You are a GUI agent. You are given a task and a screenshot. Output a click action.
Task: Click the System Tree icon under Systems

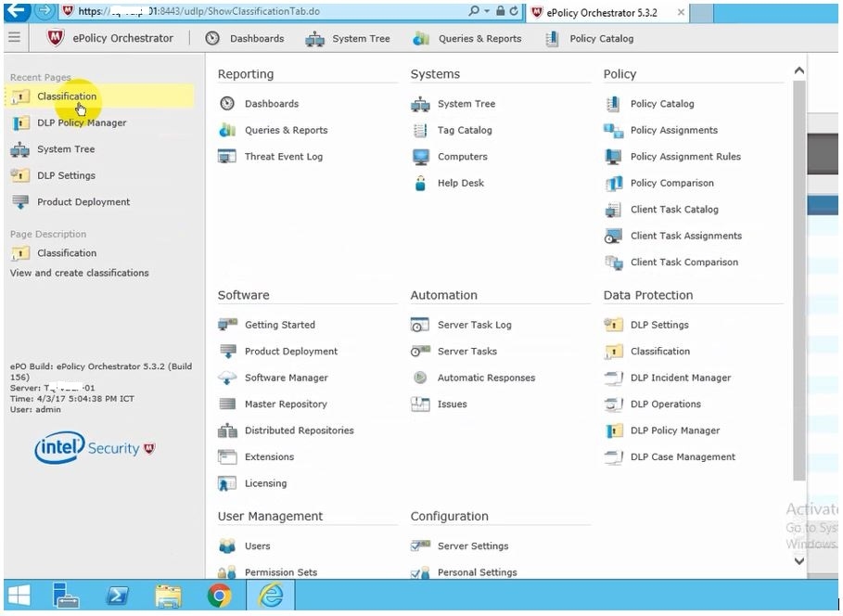coord(420,104)
